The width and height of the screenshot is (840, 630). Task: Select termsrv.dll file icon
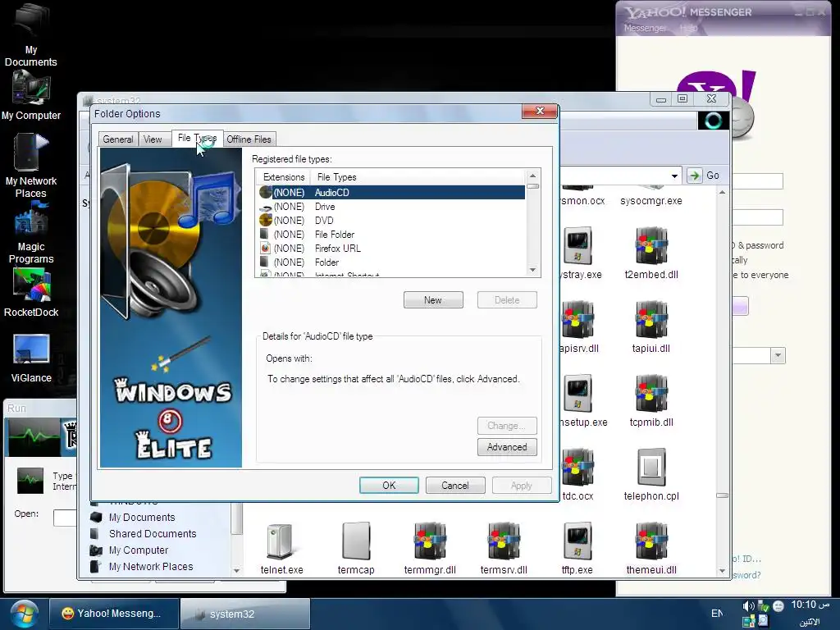504,549
